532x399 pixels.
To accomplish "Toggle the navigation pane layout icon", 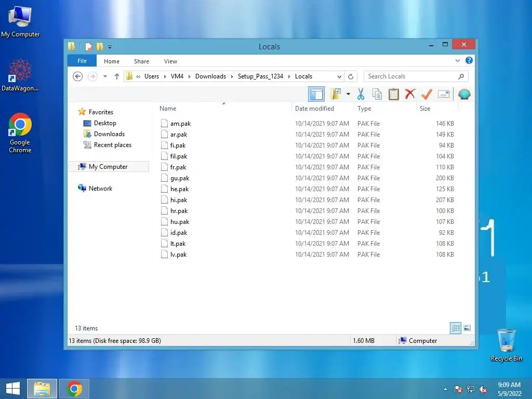I will (316, 94).
